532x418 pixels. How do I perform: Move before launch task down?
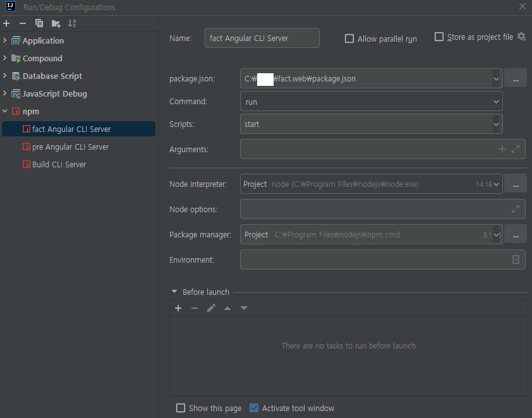point(244,308)
